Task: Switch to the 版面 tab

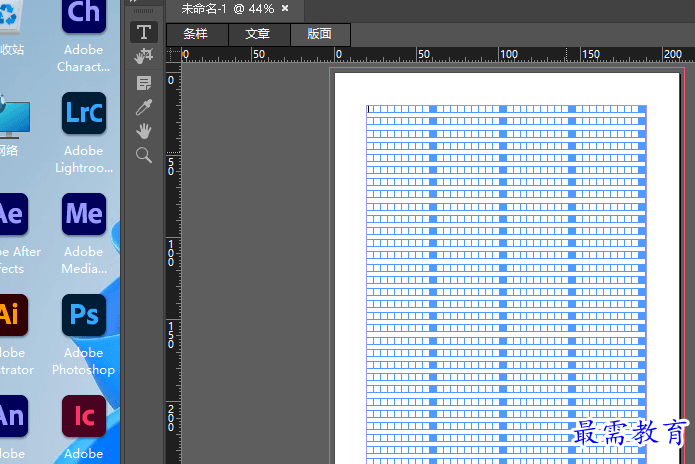Action: pos(320,34)
